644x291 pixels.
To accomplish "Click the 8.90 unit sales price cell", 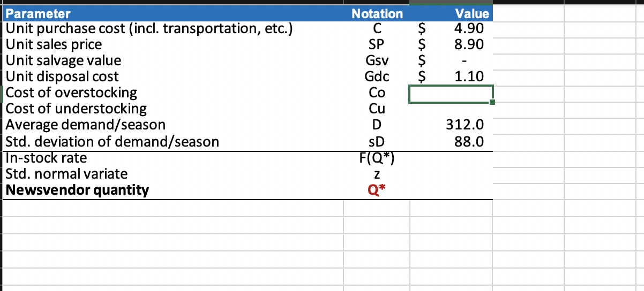I will [x=451, y=44].
